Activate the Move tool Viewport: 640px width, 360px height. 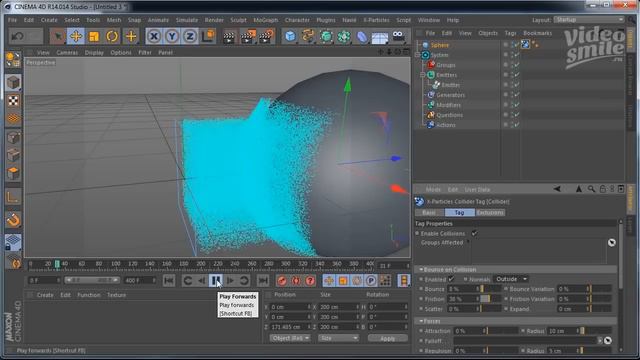tap(76, 37)
